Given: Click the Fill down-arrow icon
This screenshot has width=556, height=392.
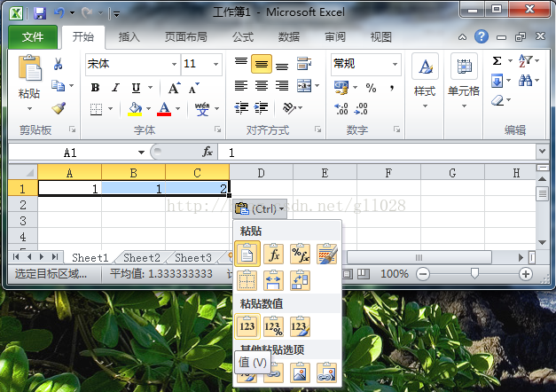Looking at the screenshot, I should pos(497,81).
